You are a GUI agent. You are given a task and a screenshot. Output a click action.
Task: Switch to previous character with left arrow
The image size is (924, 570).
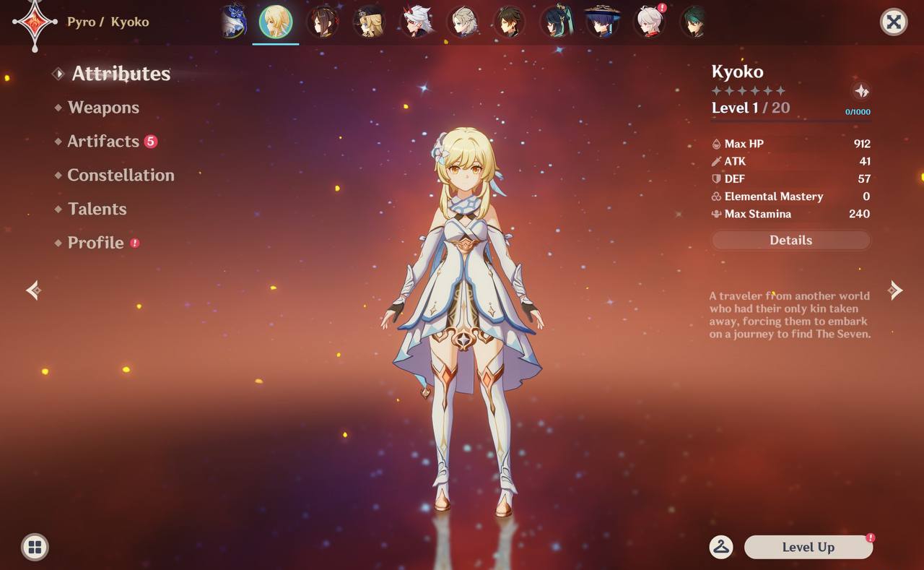click(x=33, y=290)
